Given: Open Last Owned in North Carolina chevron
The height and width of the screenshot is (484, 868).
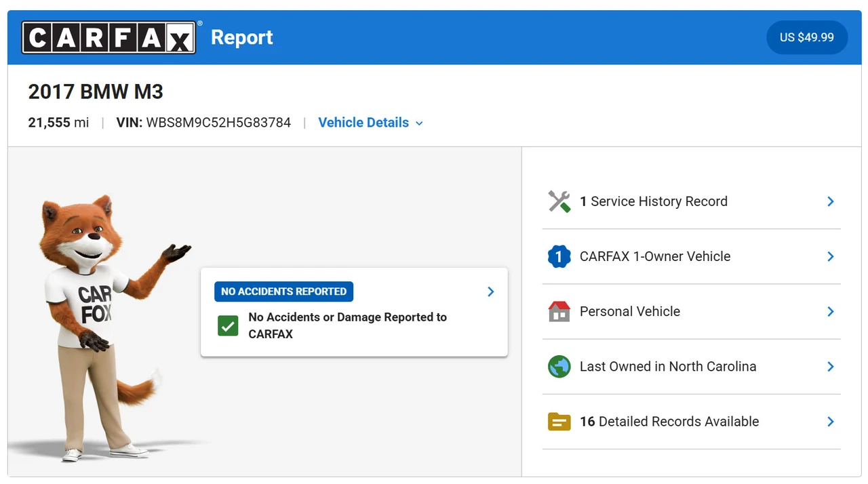Looking at the screenshot, I should pos(831,366).
